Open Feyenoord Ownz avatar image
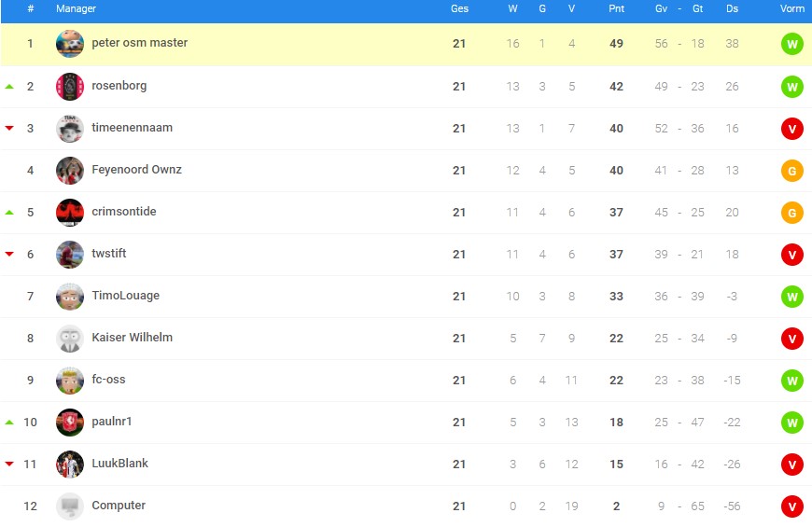Viewport: 812px width, 527px height. [x=70, y=171]
